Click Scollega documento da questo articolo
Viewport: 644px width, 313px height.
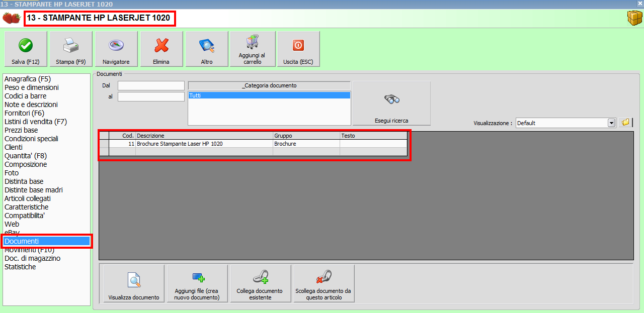click(x=324, y=283)
